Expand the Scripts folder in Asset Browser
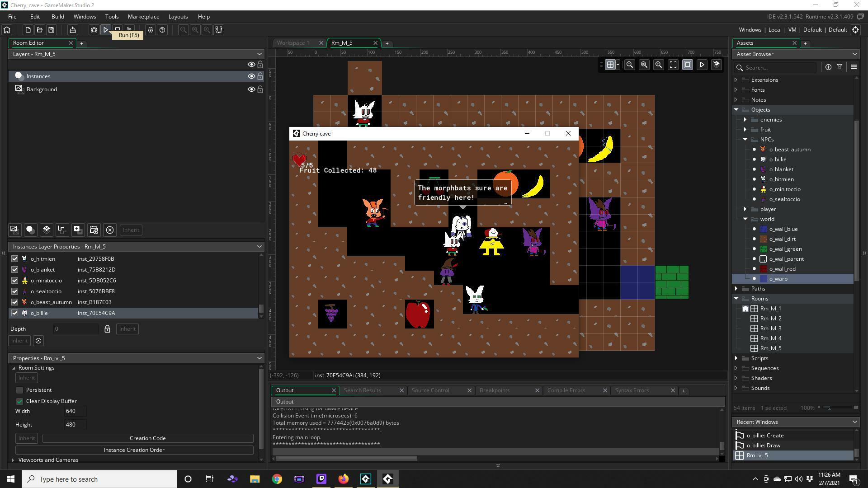This screenshot has height=488, width=868. pos(736,358)
